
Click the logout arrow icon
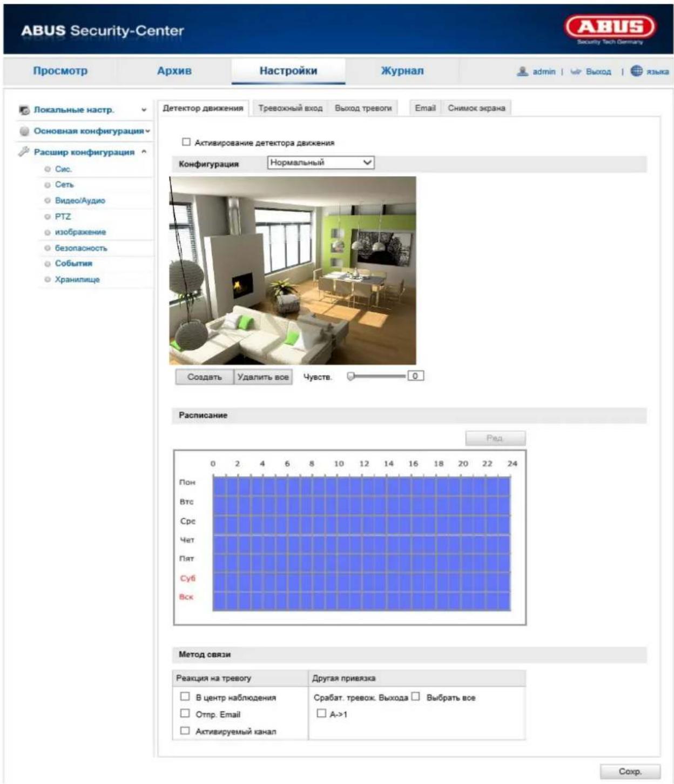576,71
